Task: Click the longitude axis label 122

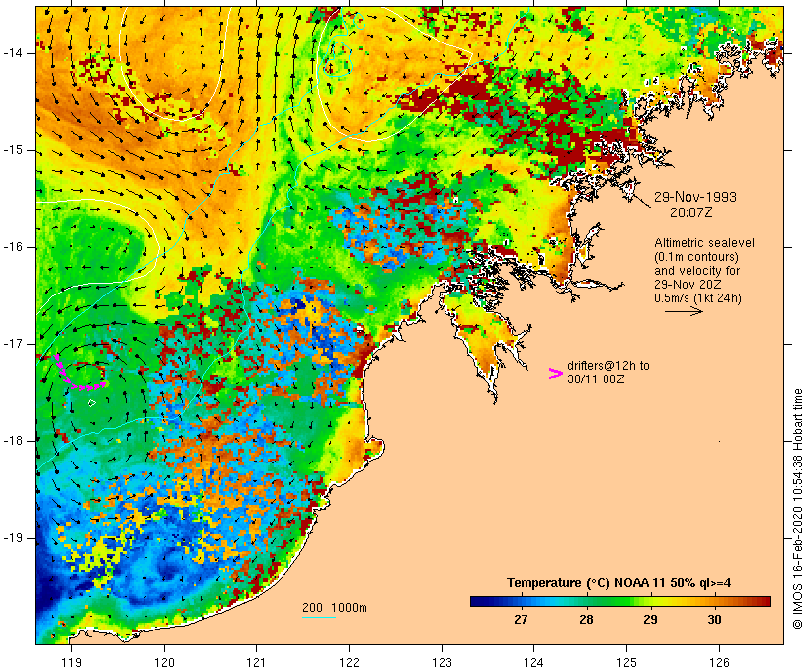Action: 350,662
